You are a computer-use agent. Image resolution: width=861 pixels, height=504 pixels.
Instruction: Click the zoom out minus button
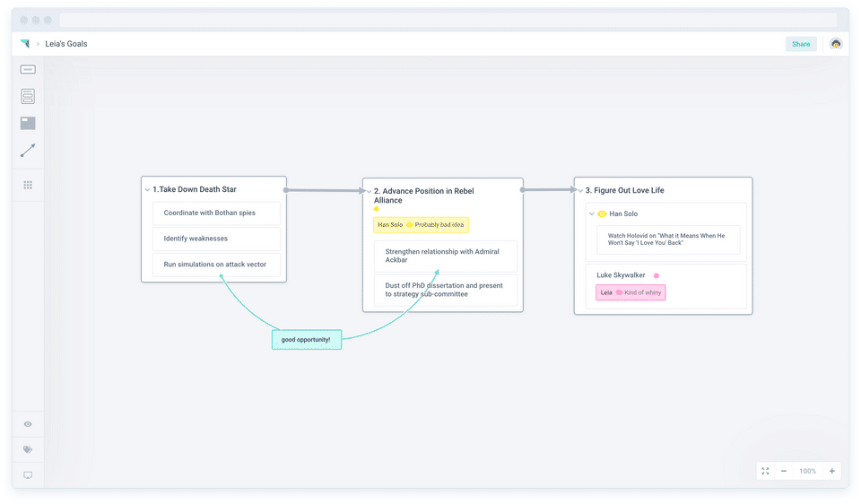(784, 471)
